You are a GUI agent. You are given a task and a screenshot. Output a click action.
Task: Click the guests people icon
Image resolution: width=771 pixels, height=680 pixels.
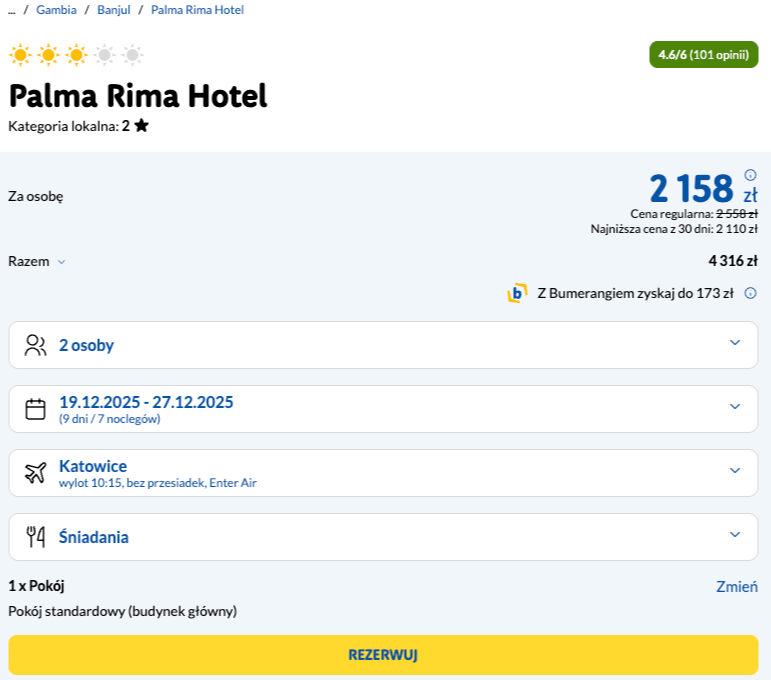pyautogui.click(x=36, y=345)
